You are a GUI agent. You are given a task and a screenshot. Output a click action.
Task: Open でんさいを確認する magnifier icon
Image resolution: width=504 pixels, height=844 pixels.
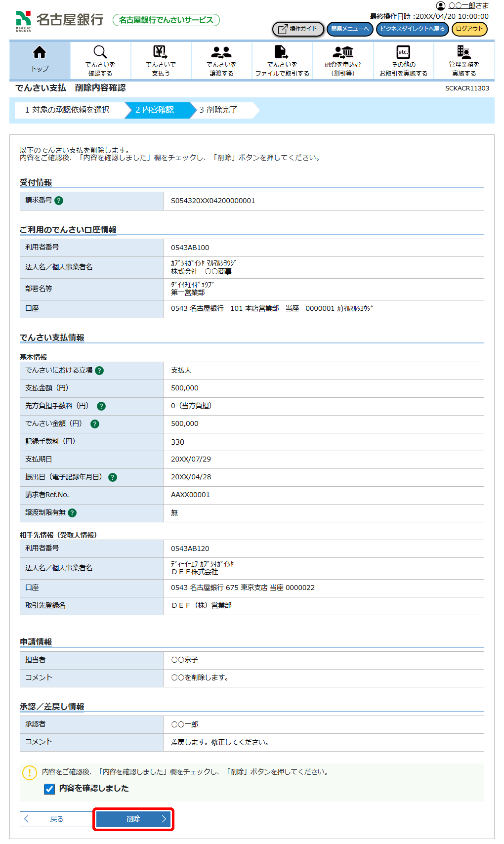(100, 52)
